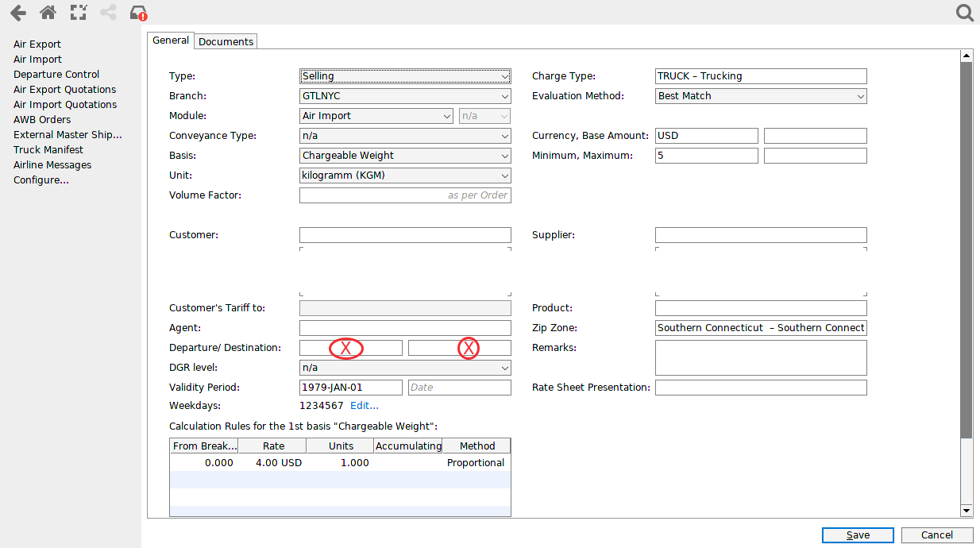
Task: Click the Save button
Action: (x=857, y=534)
